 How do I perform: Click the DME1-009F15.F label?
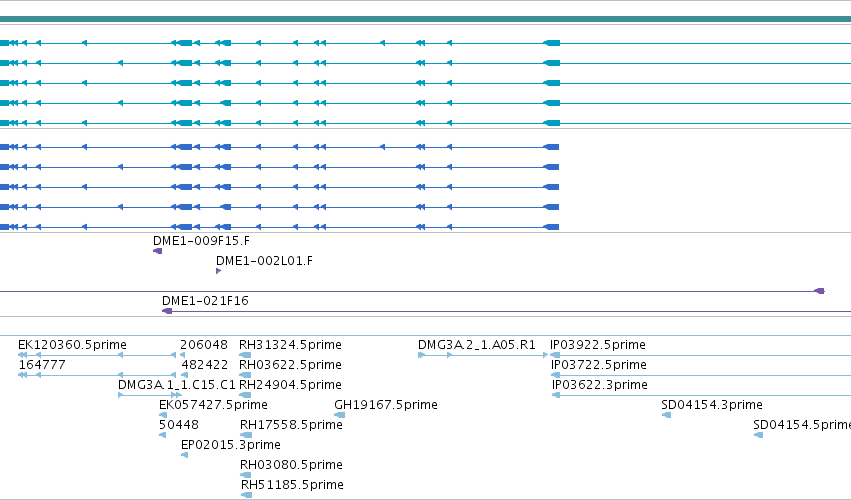201,241
